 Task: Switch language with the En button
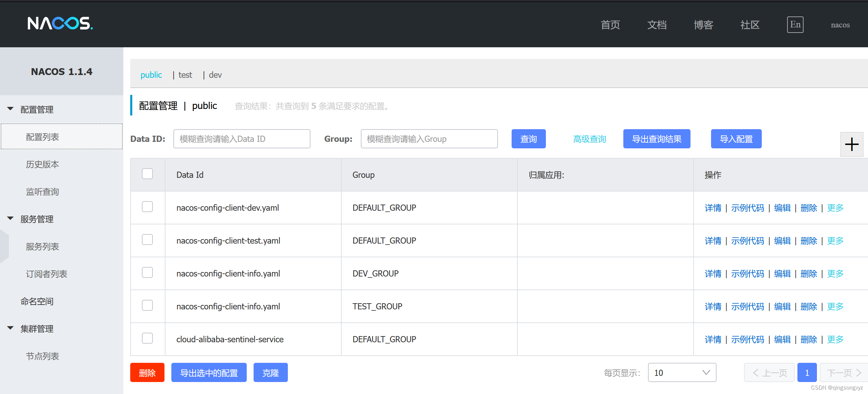tap(795, 25)
